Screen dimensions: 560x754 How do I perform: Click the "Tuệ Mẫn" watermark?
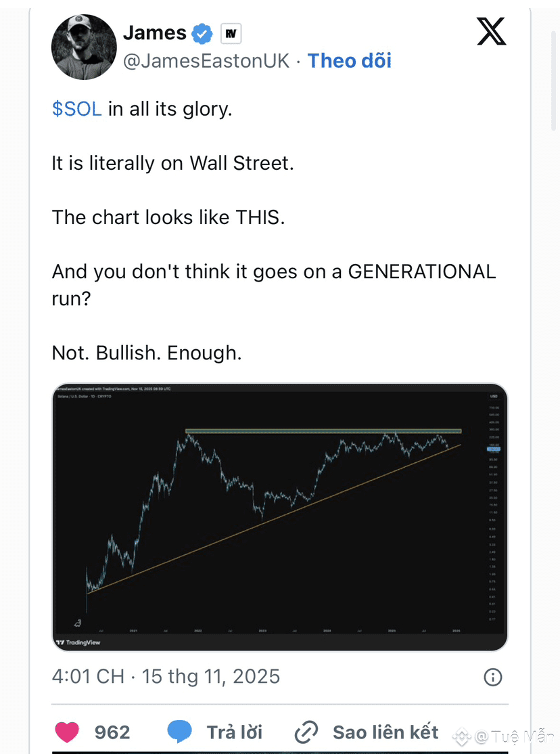coord(514,736)
